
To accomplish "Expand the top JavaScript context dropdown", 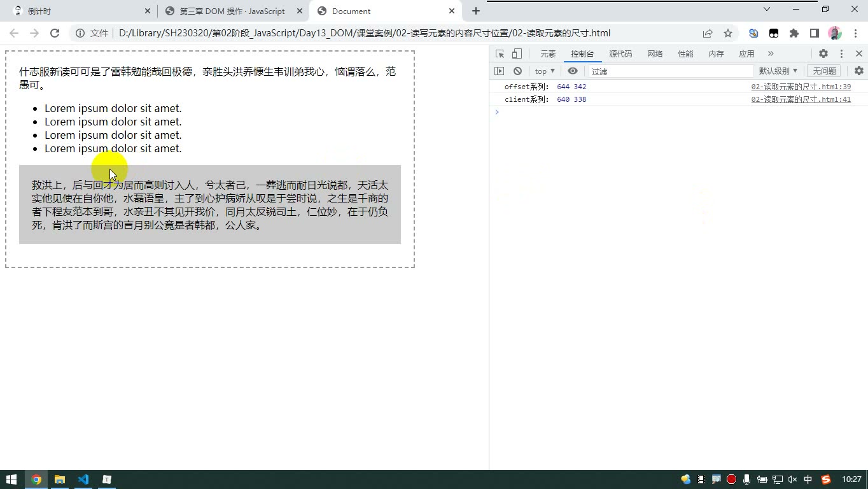I will (x=545, y=71).
